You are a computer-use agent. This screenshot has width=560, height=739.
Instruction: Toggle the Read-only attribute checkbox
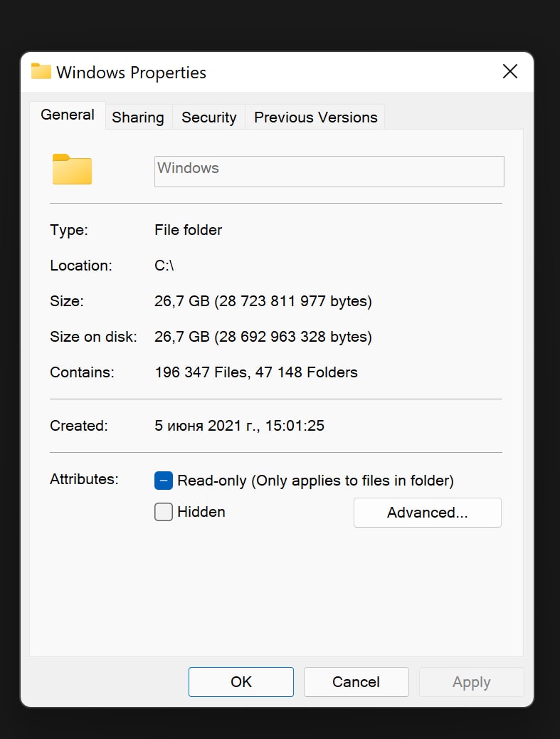click(x=164, y=481)
